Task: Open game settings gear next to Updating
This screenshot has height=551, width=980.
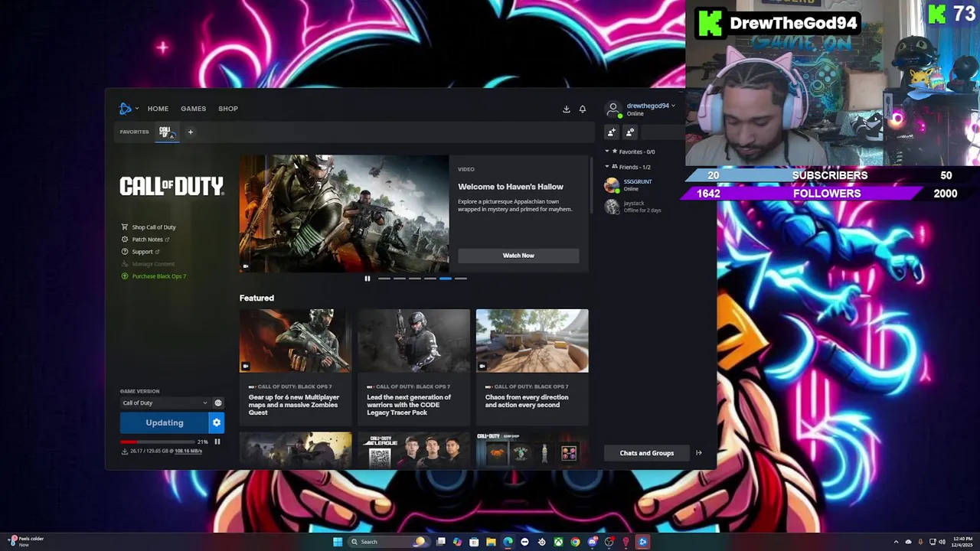Action: (217, 422)
